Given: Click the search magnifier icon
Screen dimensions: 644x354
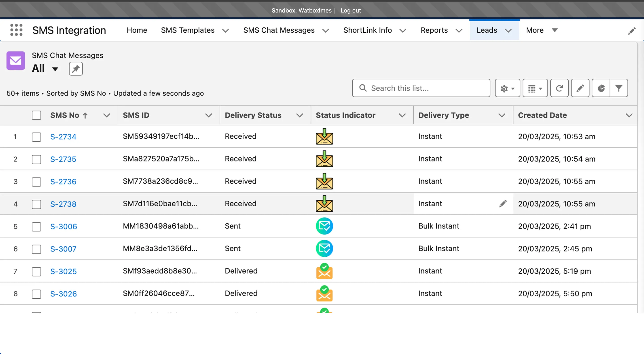Looking at the screenshot, I should point(363,88).
